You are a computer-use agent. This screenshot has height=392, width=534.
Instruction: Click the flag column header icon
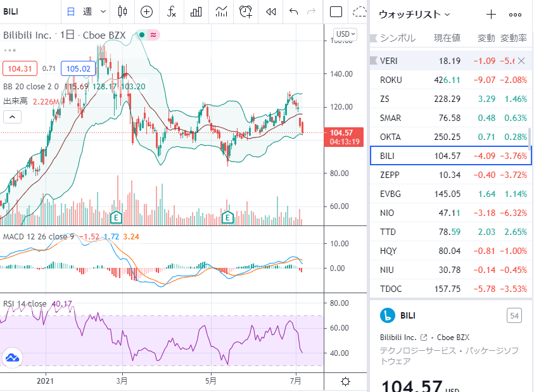(374, 38)
